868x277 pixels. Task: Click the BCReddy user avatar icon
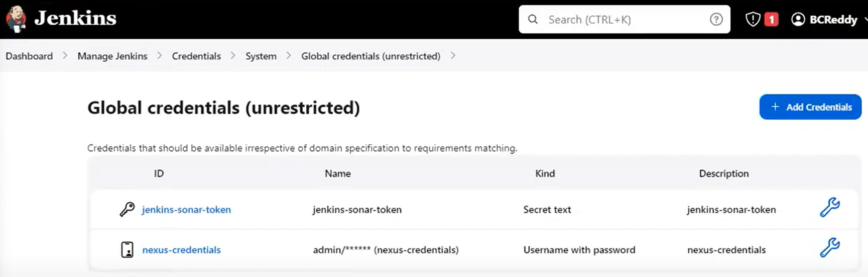click(798, 20)
